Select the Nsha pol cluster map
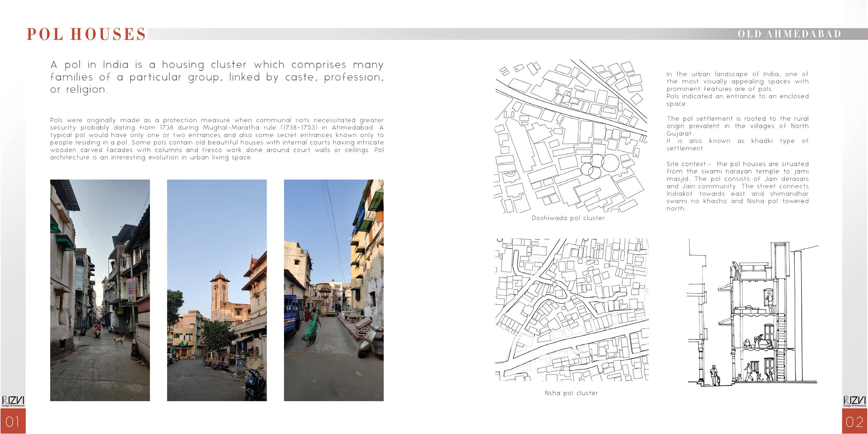868x434 pixels. tap(572, 310)
